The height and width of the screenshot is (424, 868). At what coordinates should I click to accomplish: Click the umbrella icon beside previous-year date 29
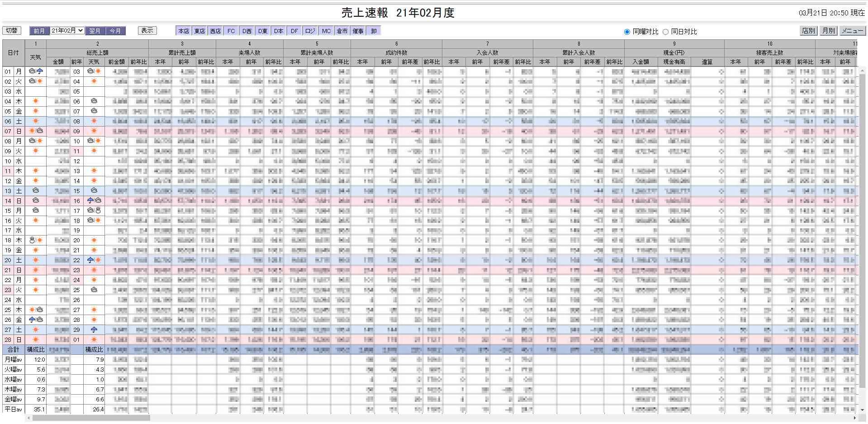(x=94, y=330)
